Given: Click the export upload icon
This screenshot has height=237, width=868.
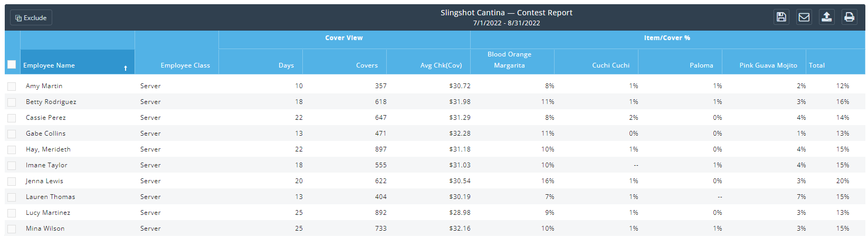Looking at the screenshot, I should tap(827, 17).
